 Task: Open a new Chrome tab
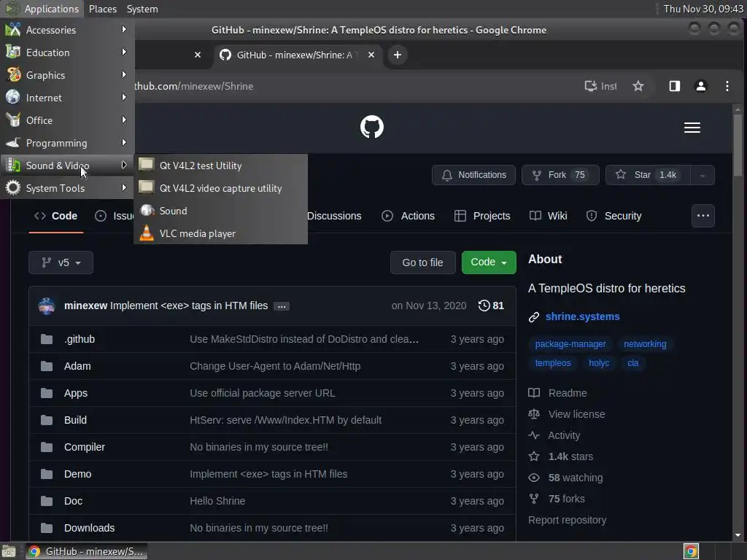click(x=398, y=55)
